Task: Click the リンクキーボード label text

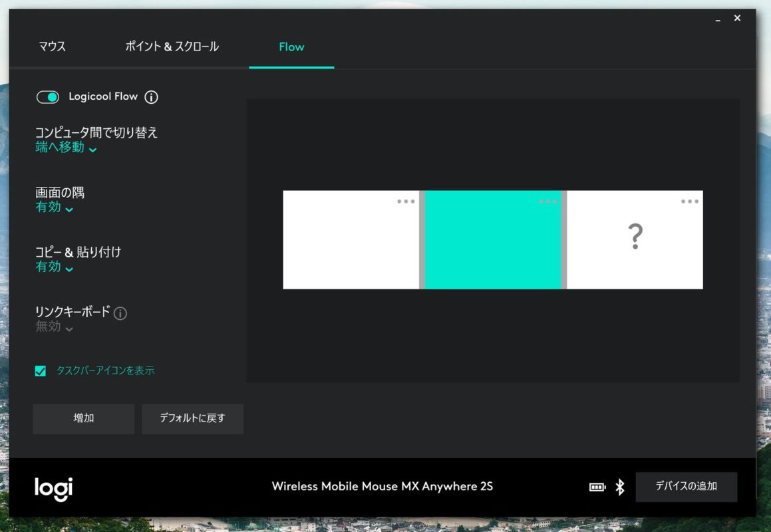Action: (73, 312)
